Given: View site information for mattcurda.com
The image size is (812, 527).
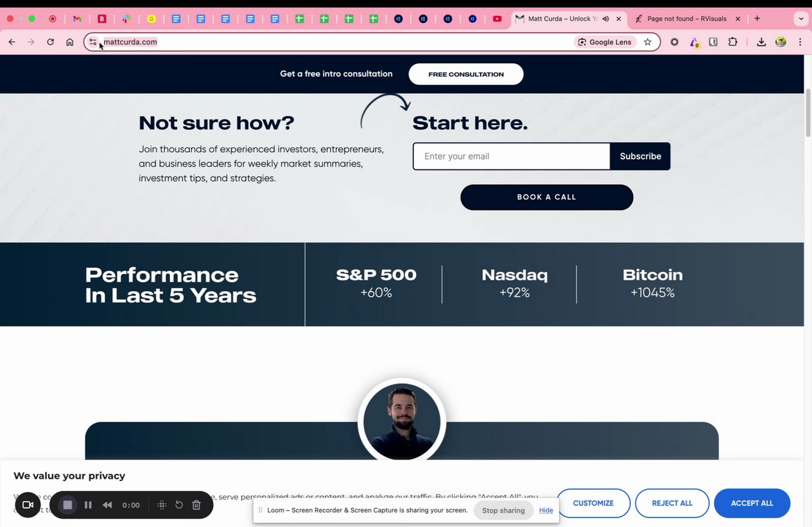Looking at the screenshot, I should (x=93, y=42).
